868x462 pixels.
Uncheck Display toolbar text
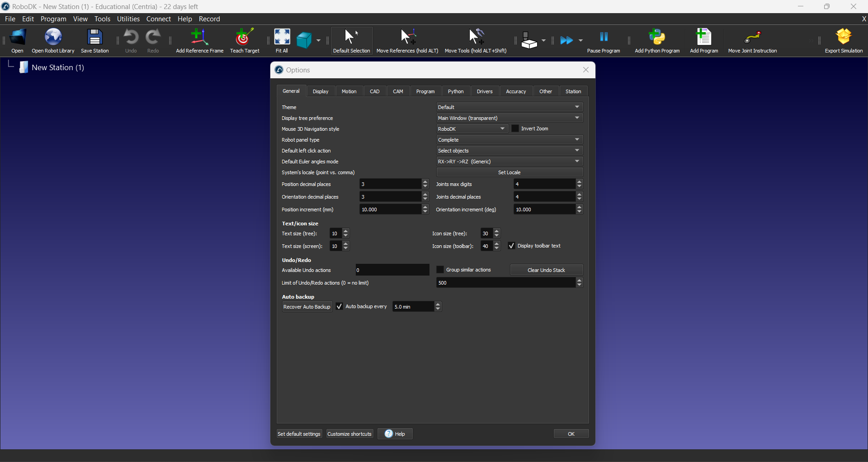[512, 246]
